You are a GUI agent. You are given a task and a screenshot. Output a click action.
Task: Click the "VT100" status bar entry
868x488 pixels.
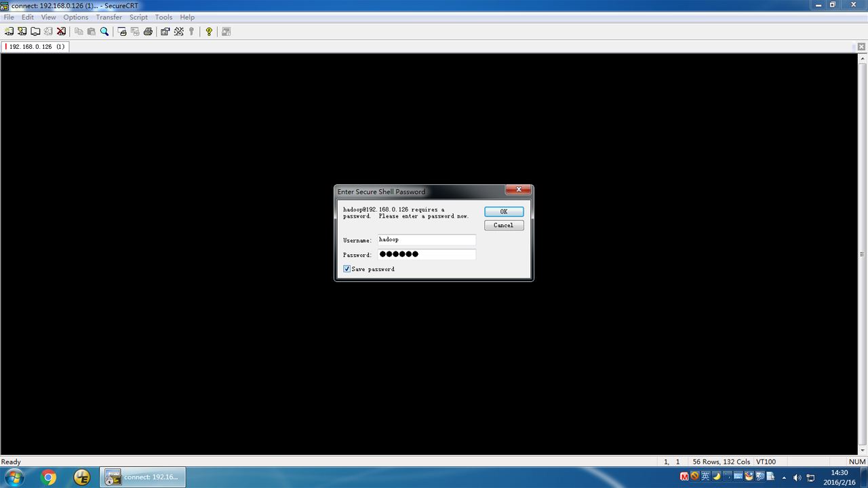coord(766,462)
